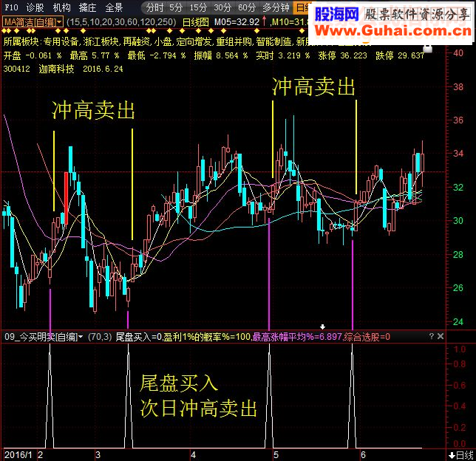Click the lock icon below the watermark
The height and width of the screenshot is (461, 476).
(x=427, y=48)
